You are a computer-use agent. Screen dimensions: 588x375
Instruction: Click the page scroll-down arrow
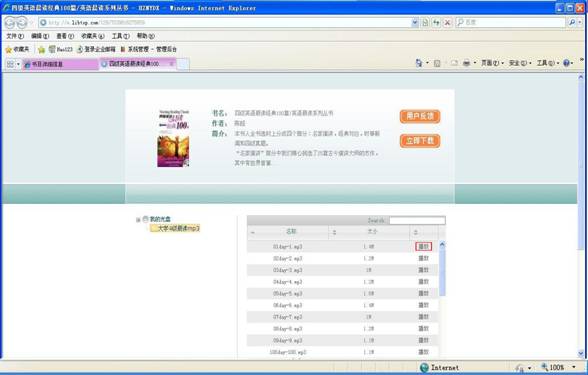tap(581, 353)
